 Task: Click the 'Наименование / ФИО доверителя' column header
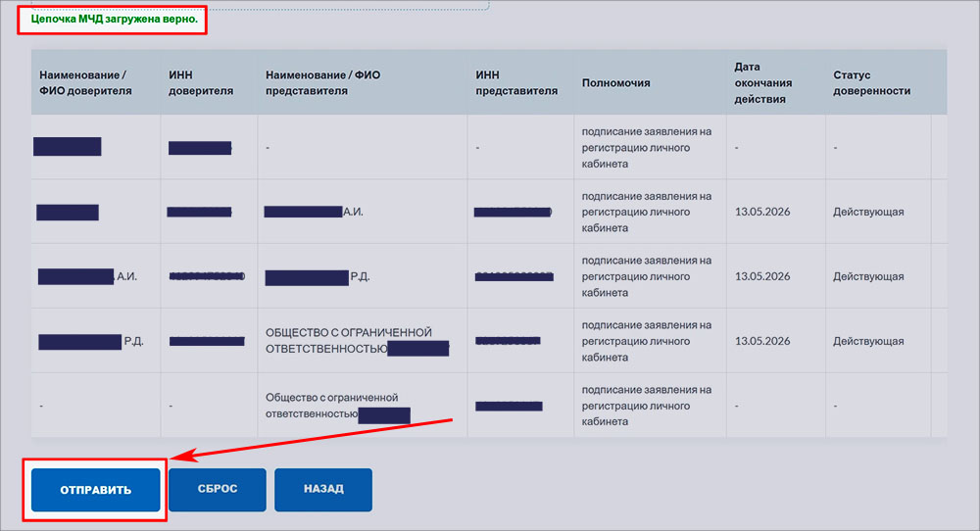[83, 82]
